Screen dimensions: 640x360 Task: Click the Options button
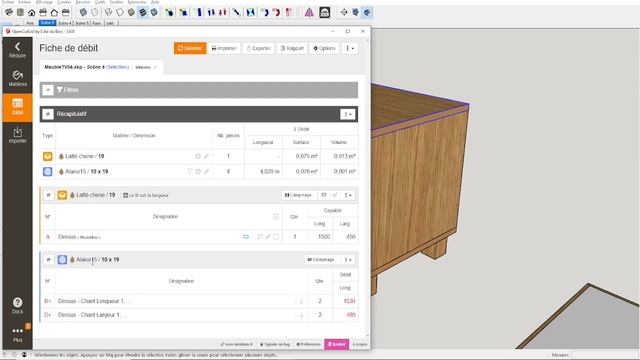(324, 48)
